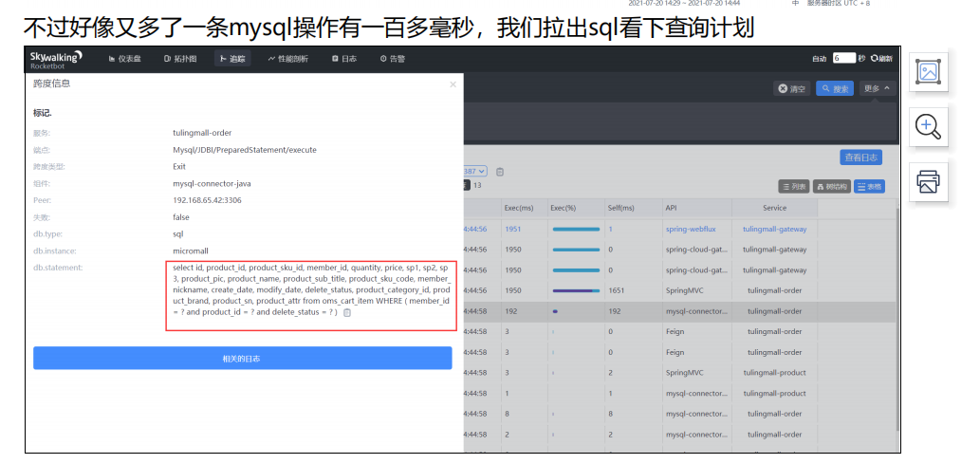Click the zoom-in magnifier icon in side toolbar
This screenshot has width=980, height=464.
928,127
